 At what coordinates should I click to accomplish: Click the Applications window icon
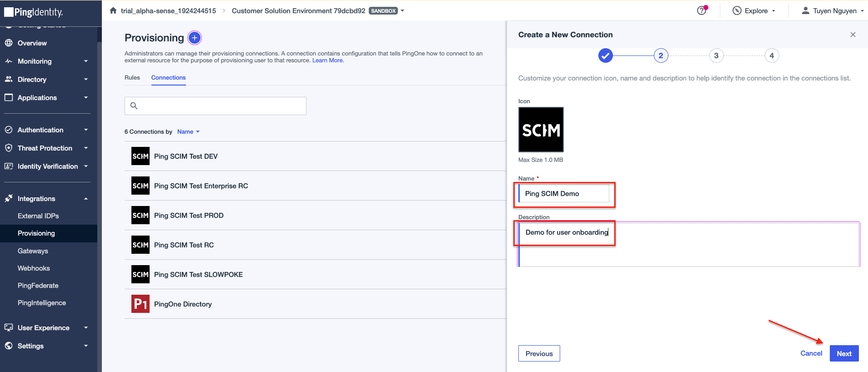click(8, 97)
